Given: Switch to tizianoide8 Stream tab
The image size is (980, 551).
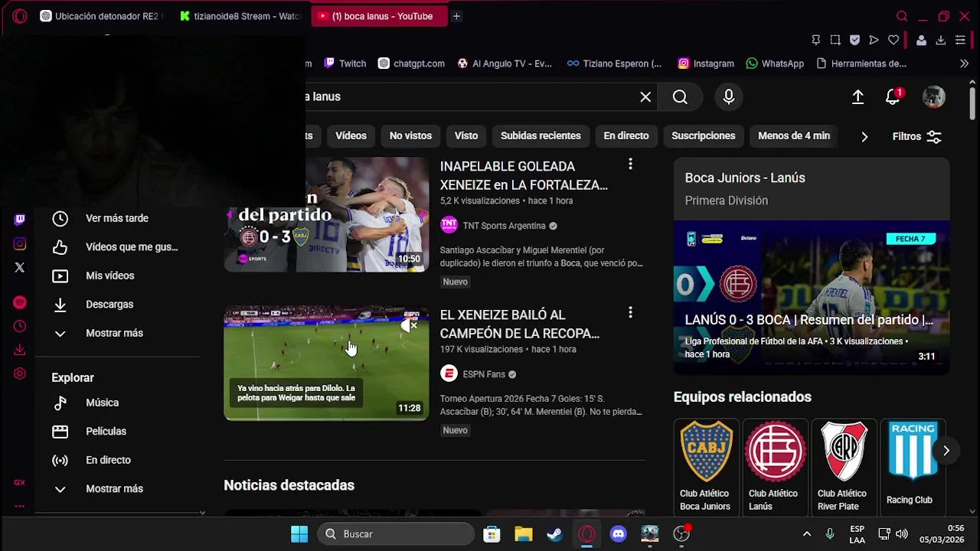Looking at the screenshot, I should pos(240,16).
